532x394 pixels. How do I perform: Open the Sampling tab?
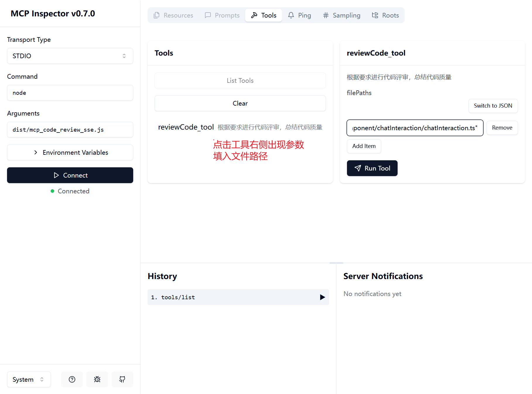tap(341, 15)
